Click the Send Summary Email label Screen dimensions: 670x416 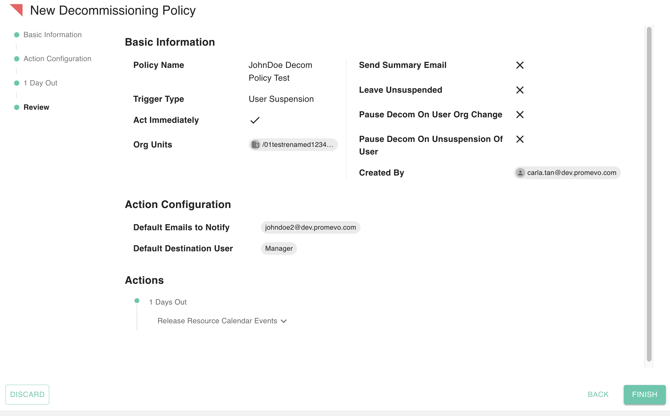[403, 65]
